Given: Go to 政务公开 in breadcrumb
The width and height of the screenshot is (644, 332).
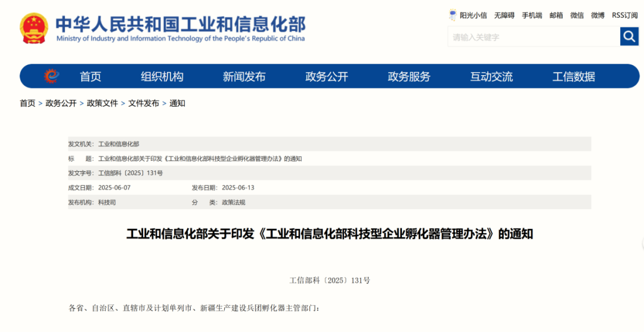Looking at the screenshot, I should point(61,104).
